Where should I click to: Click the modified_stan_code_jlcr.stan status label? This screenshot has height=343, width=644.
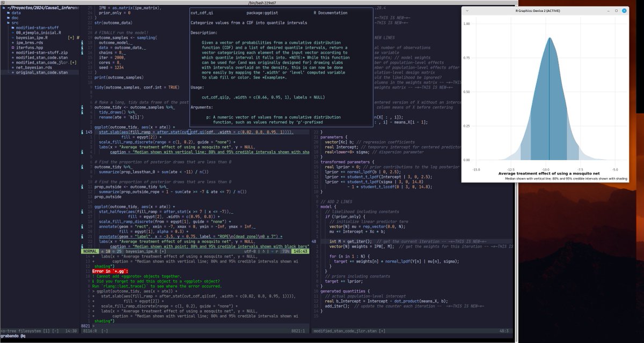[346, 332]
